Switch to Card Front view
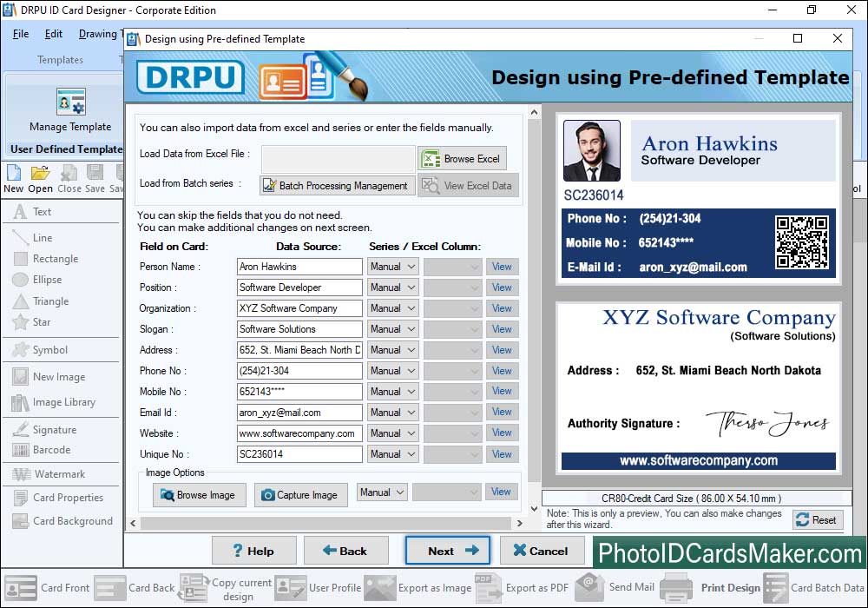The width and height of the screenshot is (868, 608). (x=47, y=587)
